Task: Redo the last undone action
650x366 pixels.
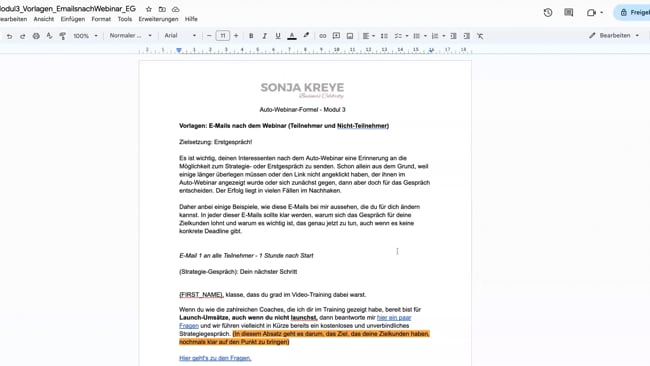Action: pyautogui.click(x=22, y=36)
